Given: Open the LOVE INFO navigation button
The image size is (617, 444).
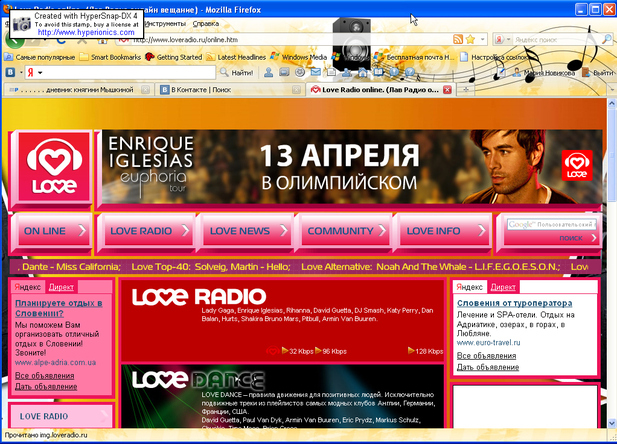Looking at the screenshot, I should (444, 231).
